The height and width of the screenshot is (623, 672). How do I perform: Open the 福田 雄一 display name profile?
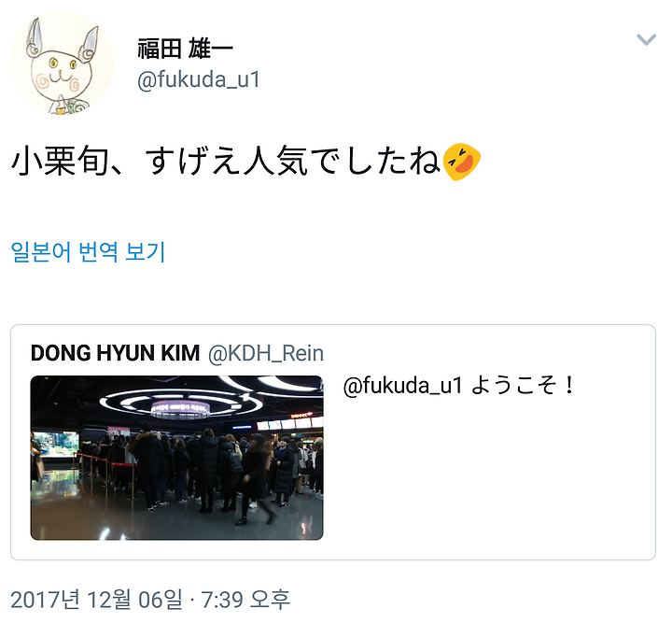click(x=185, y=49)
